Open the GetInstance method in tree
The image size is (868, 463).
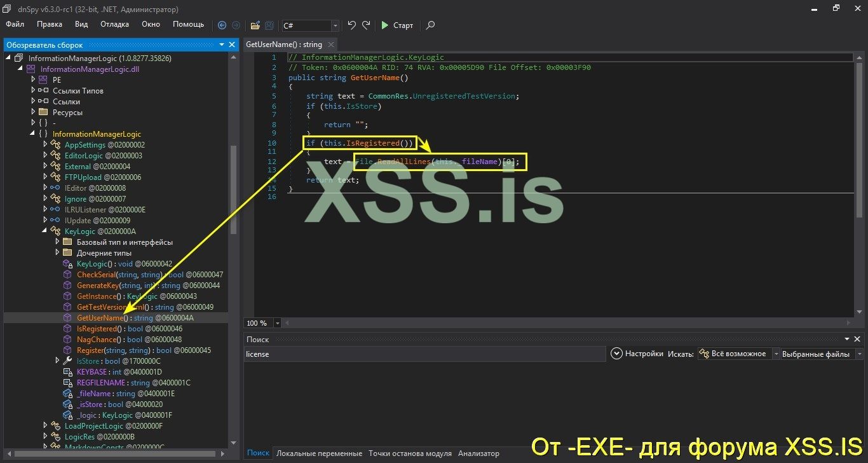tap(137, 296)
